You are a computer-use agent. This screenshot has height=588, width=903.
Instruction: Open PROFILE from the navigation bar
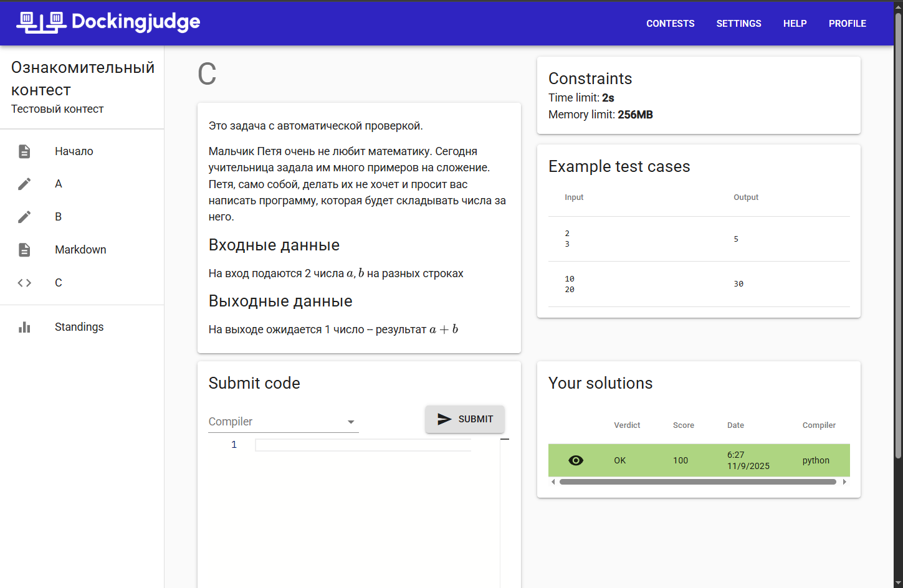pos(847,24)
